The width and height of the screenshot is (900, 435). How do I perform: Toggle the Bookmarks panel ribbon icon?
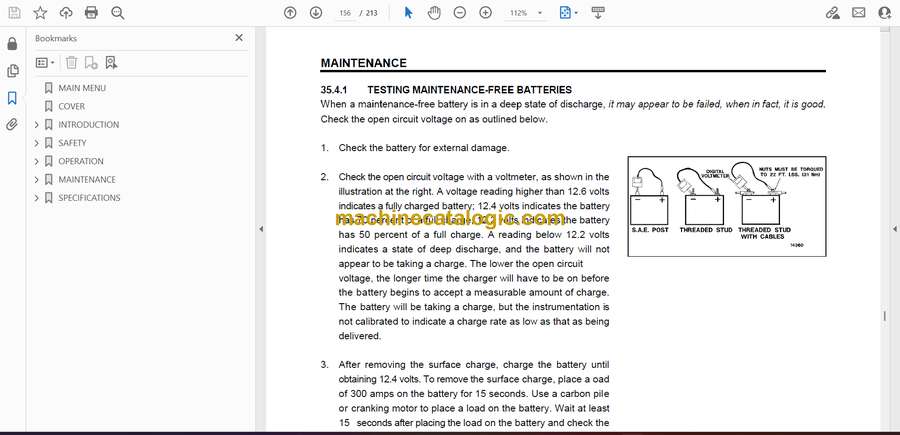12,98
